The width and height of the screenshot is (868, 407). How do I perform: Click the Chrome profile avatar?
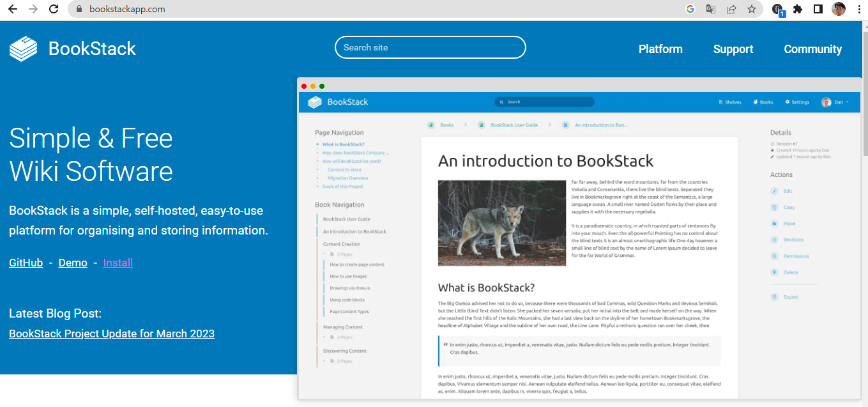click(x=839, y=9)
